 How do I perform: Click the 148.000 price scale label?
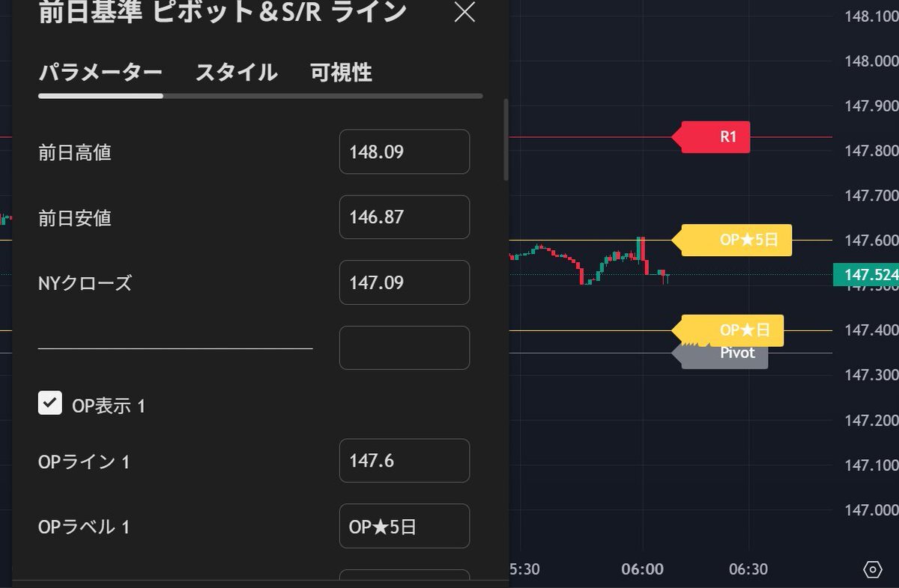pos(871,61)
